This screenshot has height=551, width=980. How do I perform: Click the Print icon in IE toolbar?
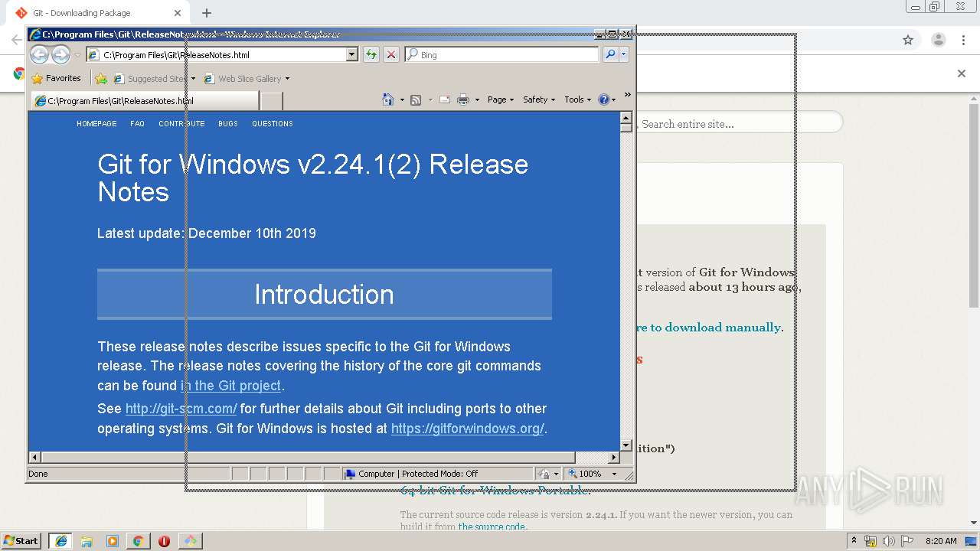tap(463, 99)
